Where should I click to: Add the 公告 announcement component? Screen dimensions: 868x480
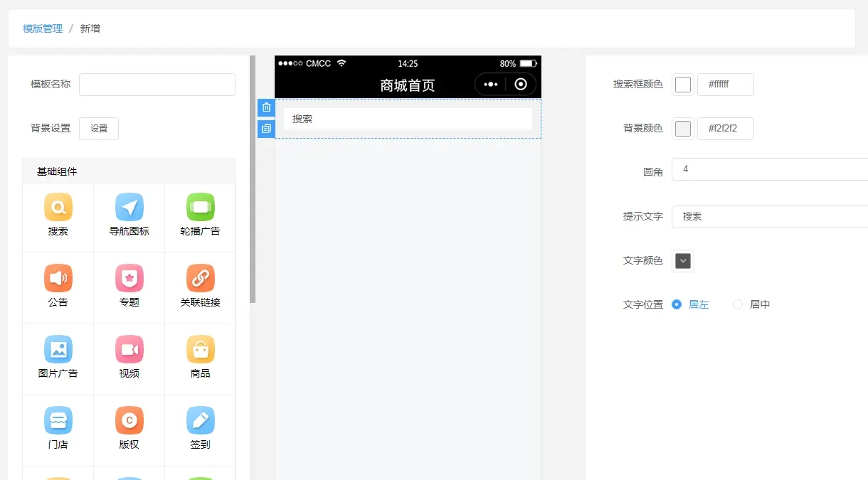[x=58, y=288]
